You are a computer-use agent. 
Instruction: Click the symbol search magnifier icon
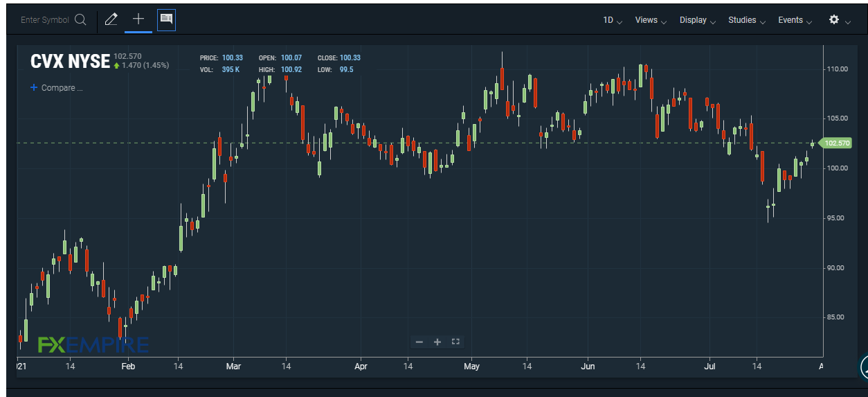coord(80,20)
